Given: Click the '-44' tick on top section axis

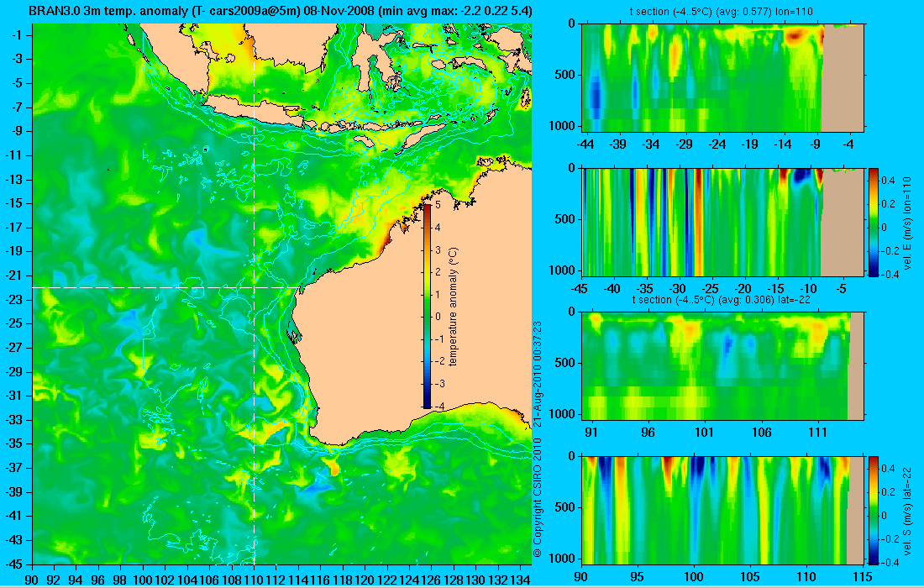Looking at the screenshot, I should [585, 144].
